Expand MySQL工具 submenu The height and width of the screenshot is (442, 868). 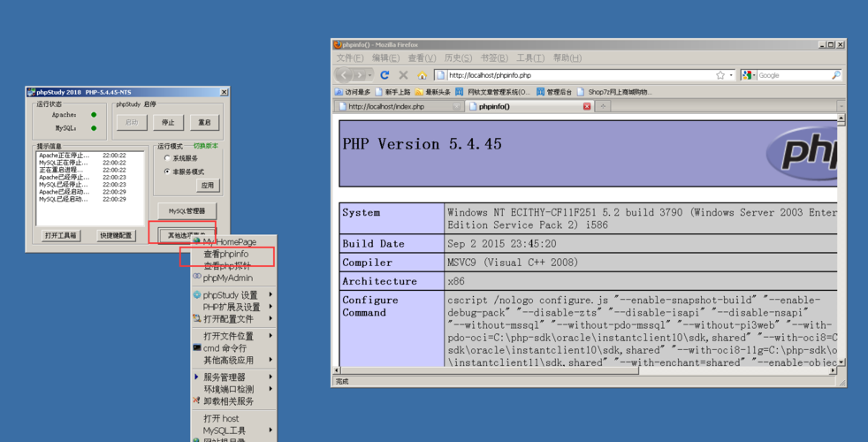click(233, 431)
